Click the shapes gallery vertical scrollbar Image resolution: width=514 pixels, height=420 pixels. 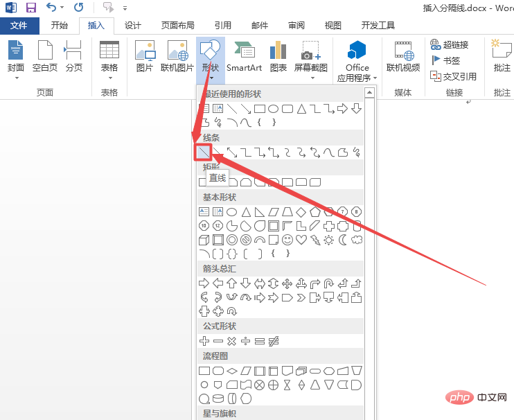(371, 256)
